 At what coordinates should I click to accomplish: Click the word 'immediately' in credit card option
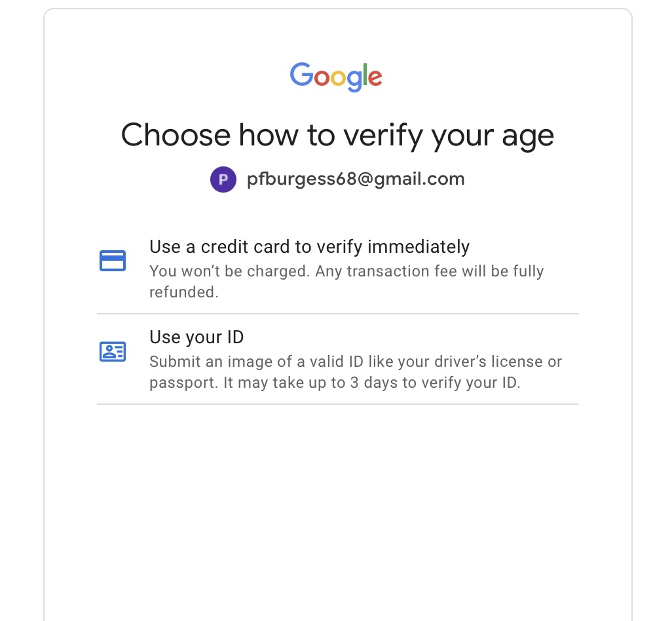coord(419,247)
